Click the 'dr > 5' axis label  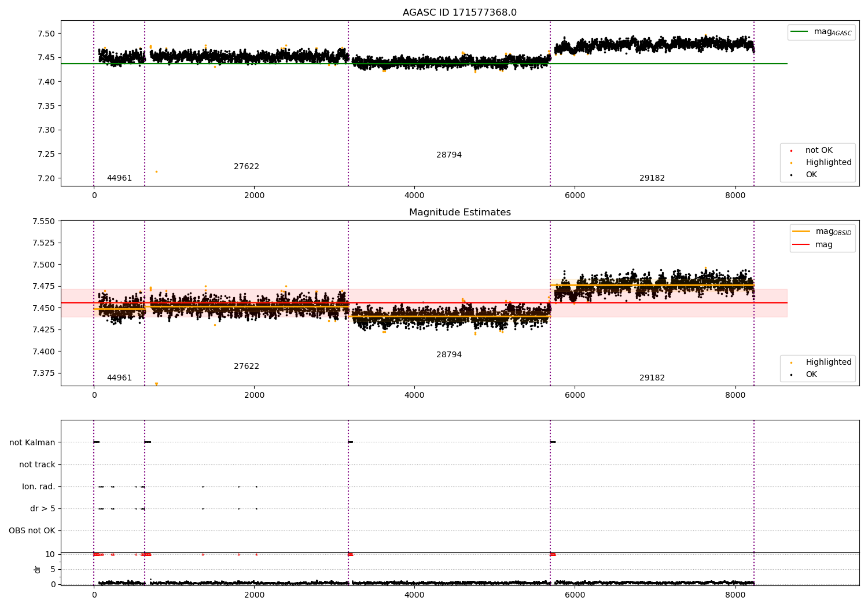click(x=43, y=509)
